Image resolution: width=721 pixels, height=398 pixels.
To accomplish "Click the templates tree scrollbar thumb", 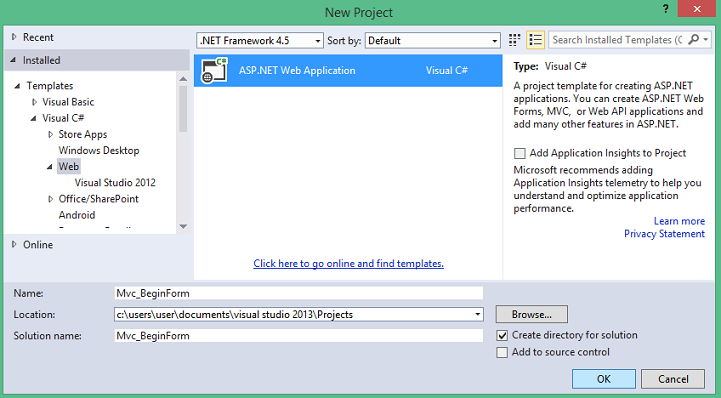I will [x=183, y=109].
